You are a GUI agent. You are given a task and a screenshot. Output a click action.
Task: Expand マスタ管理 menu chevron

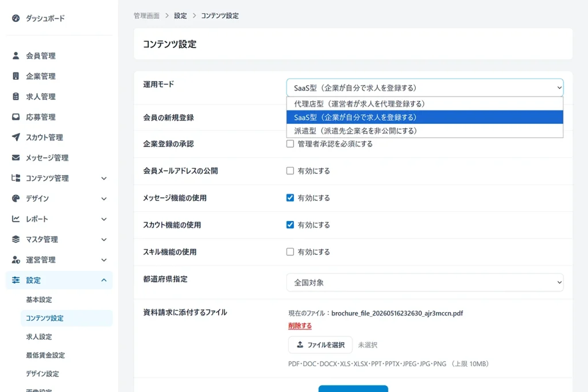click(104, 239)
